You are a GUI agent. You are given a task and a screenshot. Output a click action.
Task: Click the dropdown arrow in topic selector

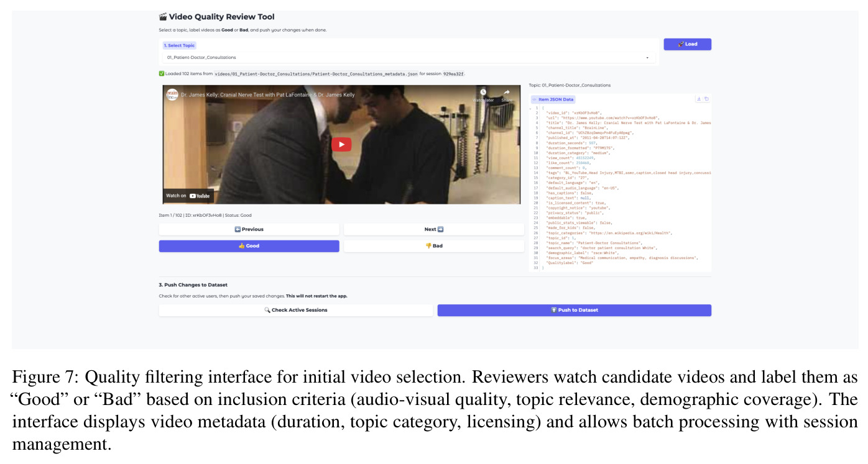pos(647,58)
